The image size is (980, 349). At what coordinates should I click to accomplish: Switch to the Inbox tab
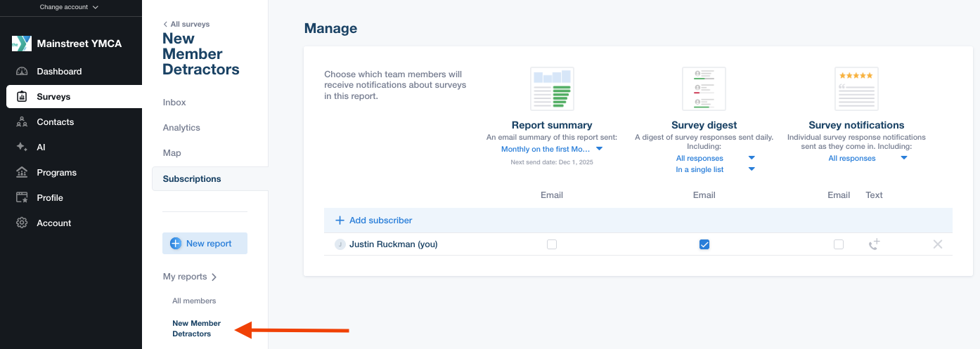[174, 103]
